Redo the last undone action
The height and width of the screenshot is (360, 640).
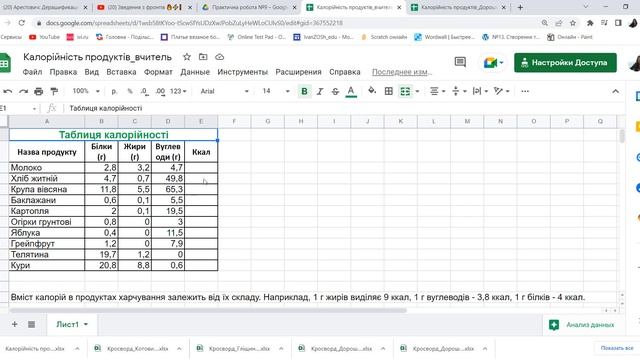(23, 91)
